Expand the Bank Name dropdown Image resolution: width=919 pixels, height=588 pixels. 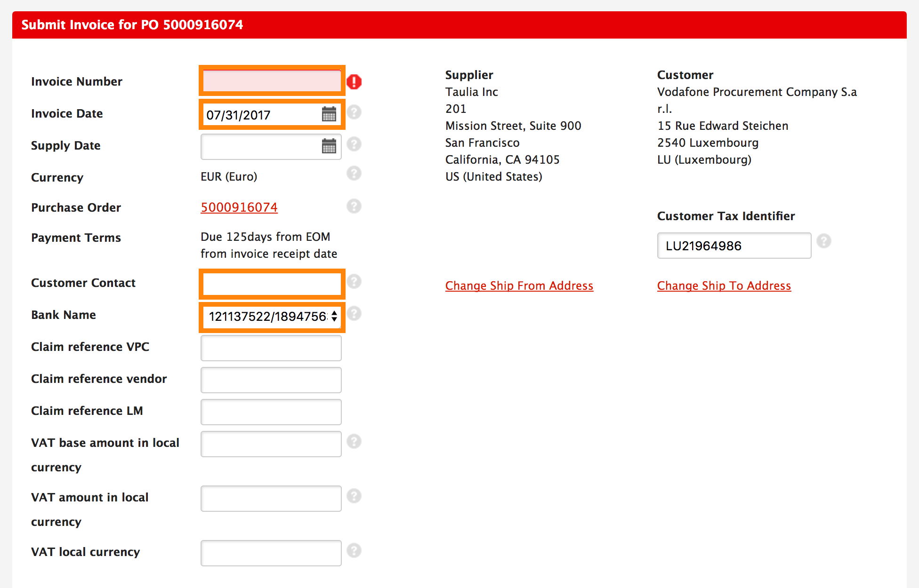point(272,317)
